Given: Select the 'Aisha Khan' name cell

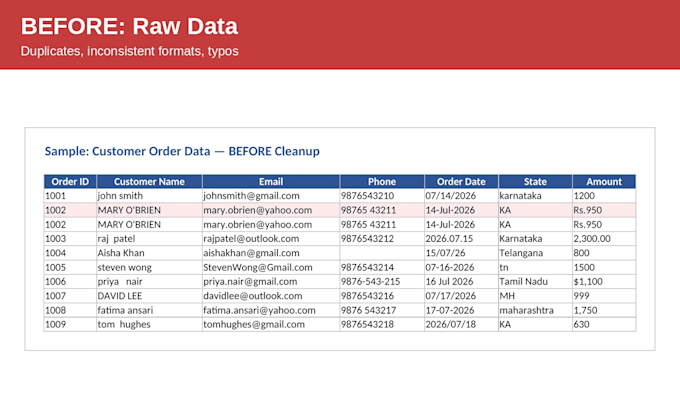Looking at the screenshot, I should [x=149, y=253].
